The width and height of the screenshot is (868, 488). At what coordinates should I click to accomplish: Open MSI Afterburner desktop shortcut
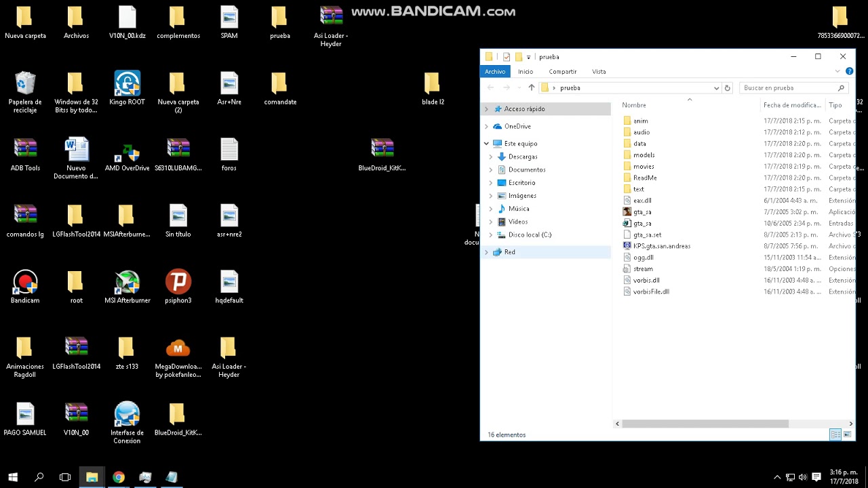coord(127,287)
